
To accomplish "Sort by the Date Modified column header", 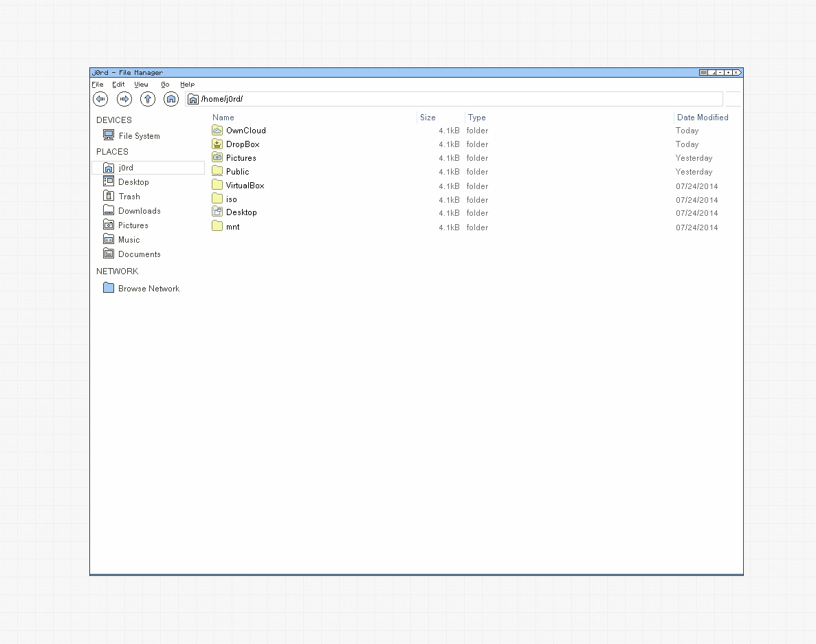I will click(703, 118).
